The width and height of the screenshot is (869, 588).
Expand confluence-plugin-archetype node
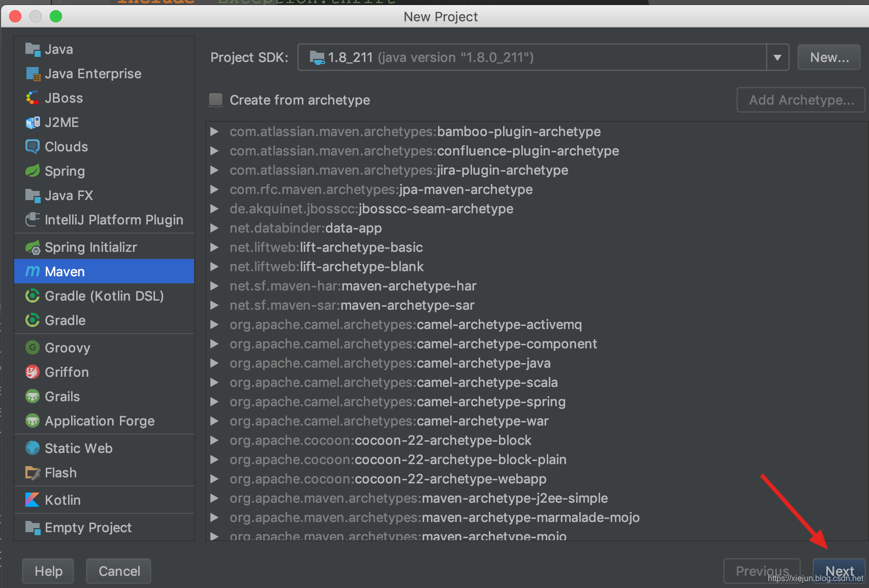[214, 151]
